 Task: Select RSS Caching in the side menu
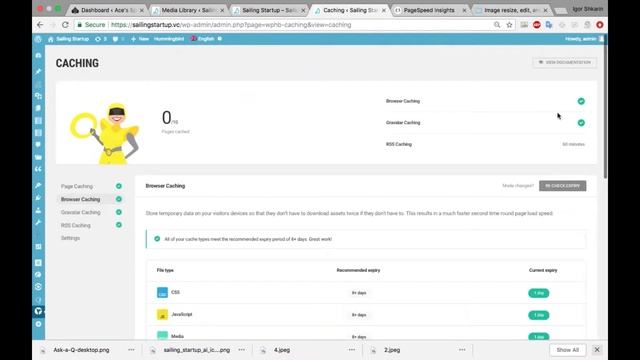tap(76, 225)
